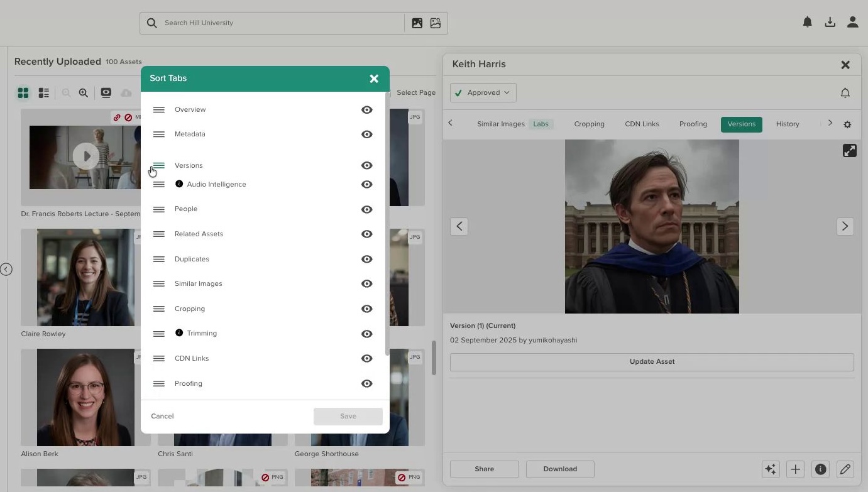Open tab settings gear icon
This screenshot has width=868, height=492.
click(x=847, y=124)
